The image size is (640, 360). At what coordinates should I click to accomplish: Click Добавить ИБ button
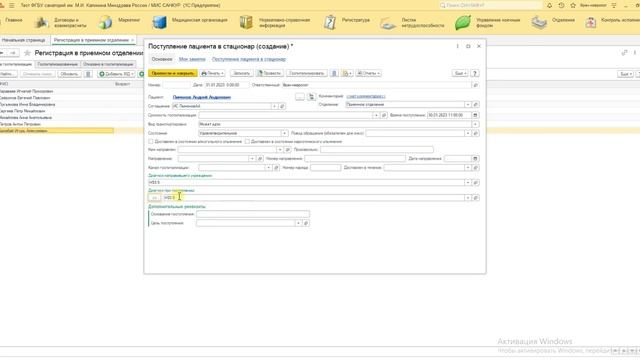[x=116, y=74]
